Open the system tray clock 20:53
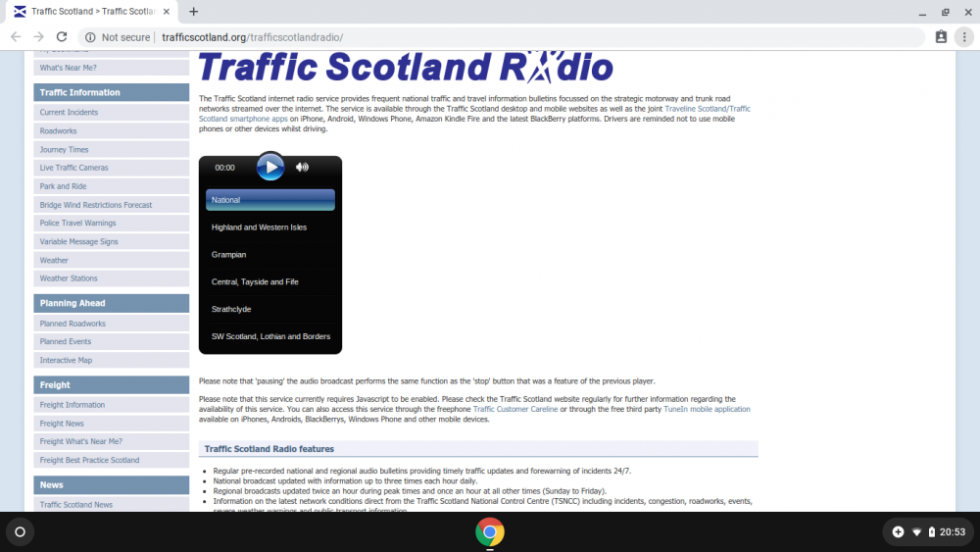 (953, 532)
